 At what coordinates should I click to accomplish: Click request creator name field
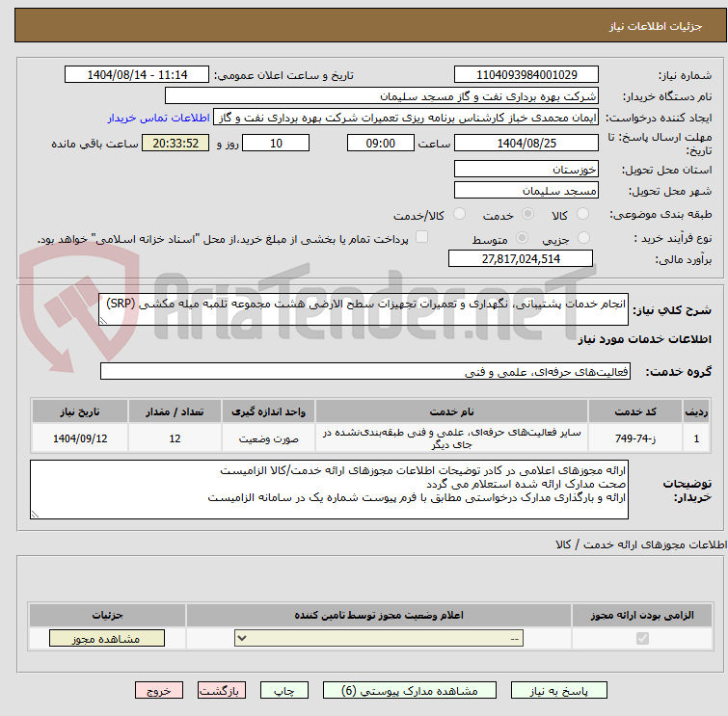[x=406, y=118]
